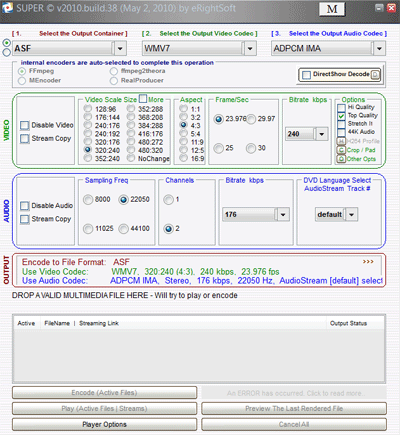Click Encode (Active Files) button
Image resolution: width=400 pixels, height=435 pixels.
[x=104, y=393]
